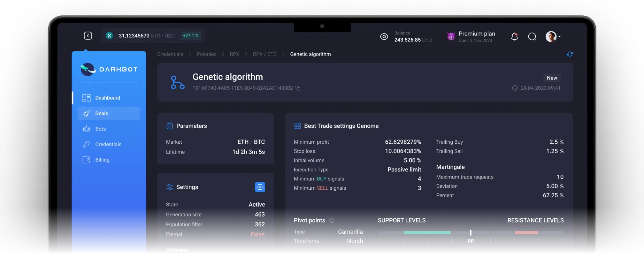Viewport: 644px width, 258px height.
Task: Click the balance 243 526.85 USD
Action: click(413, 40)
